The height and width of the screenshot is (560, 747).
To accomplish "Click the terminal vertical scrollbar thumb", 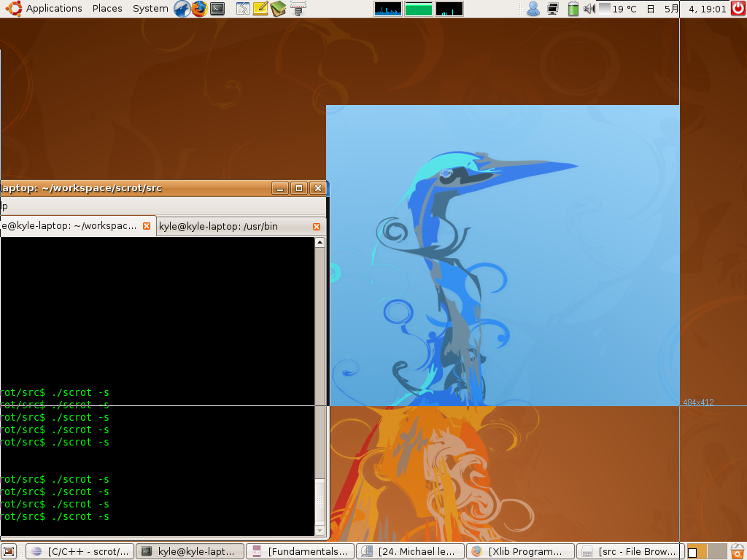I will [x=320, y=502].
